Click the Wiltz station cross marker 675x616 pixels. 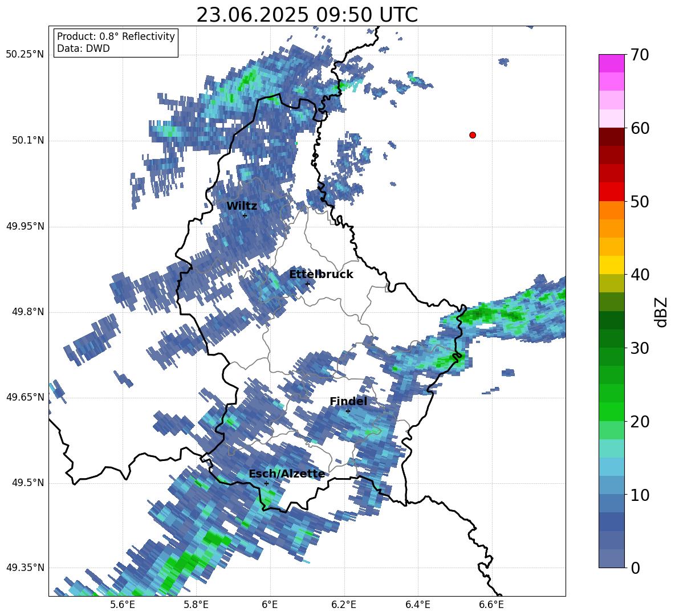245,215
